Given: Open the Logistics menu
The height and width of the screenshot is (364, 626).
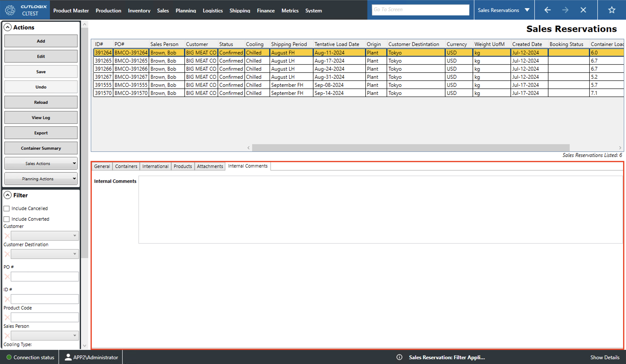Looking at the screenshot, I should [x=213, y=10].
